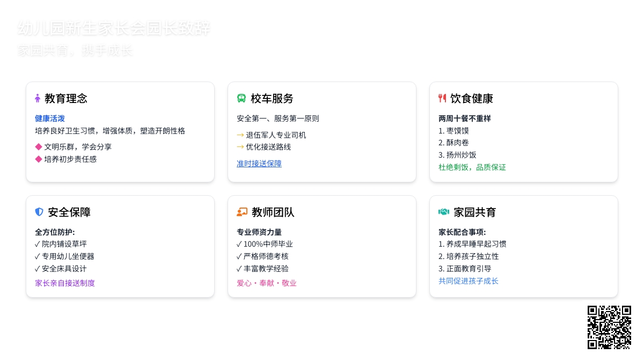Select the 饮食健康 card heading
The width and height of the screenshot is (644, 362).
[472, 99]
